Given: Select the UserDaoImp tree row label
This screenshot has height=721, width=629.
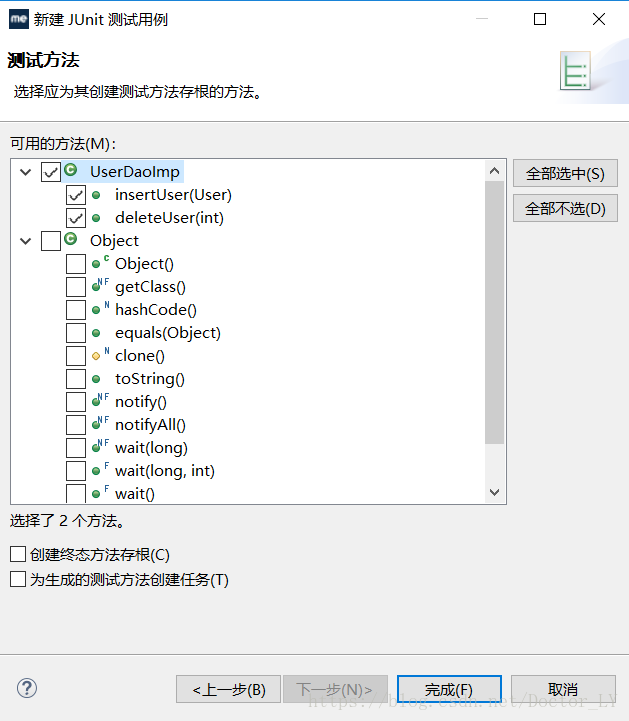Looking at the screenshot, I should (x=135, y=172).
